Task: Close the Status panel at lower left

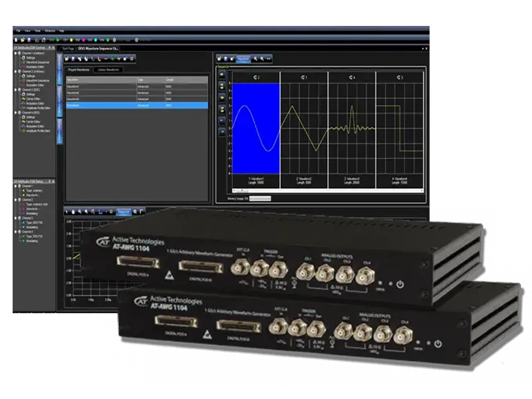Action: pos(53,182)
